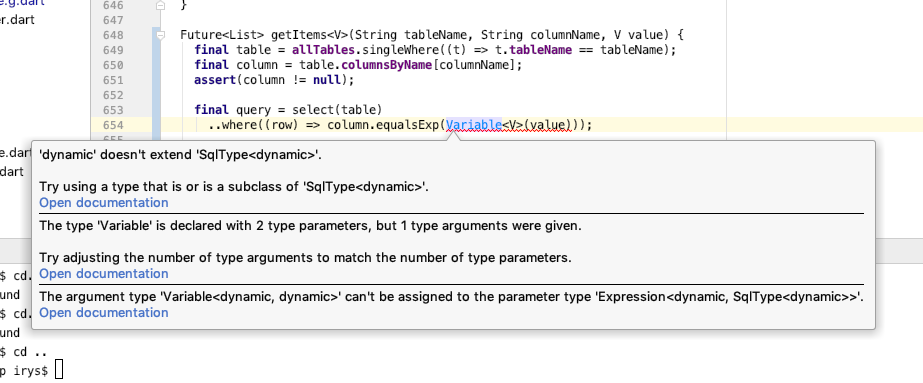The width and height of the screenshot is (923, 383).
Task: Click line number 654 in the gutter
Action: click(x=113, y=125)
